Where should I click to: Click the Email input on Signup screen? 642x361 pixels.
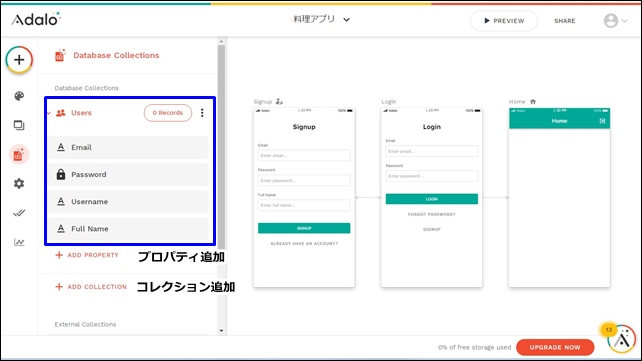304,156
